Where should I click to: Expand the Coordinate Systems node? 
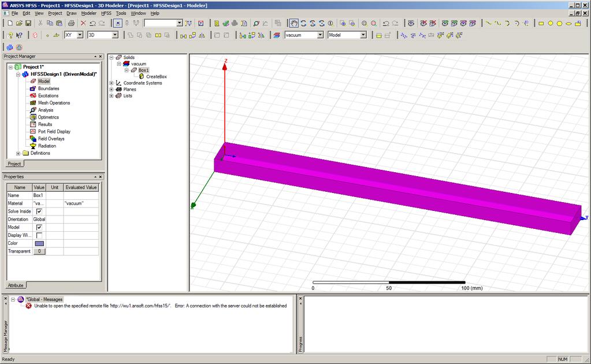(111, 83)
